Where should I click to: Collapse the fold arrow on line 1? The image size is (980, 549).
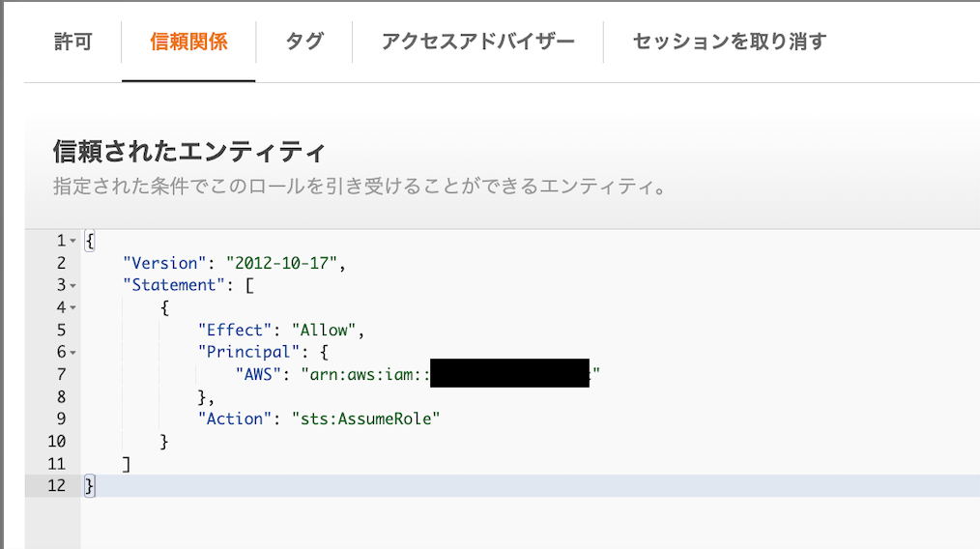click(73, 241)
